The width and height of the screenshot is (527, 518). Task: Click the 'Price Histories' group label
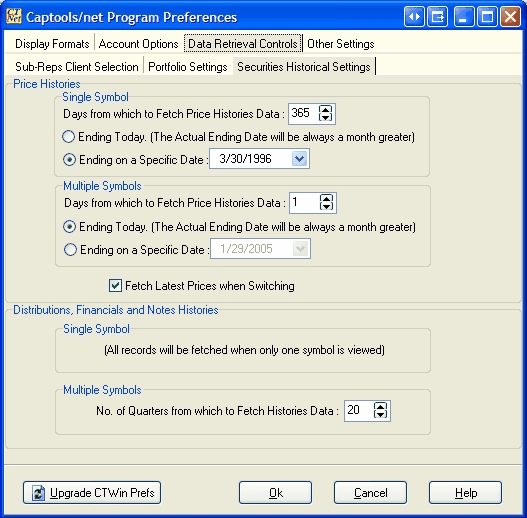coord(47,84)
